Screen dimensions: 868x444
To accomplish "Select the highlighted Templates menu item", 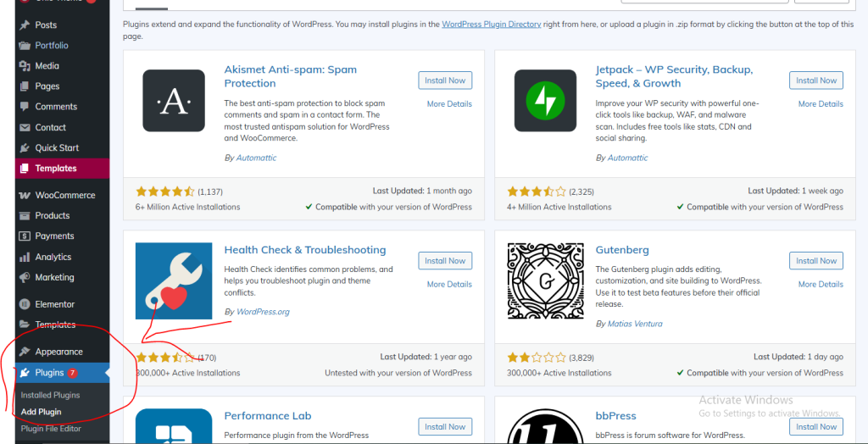I will tap(63, 169).
